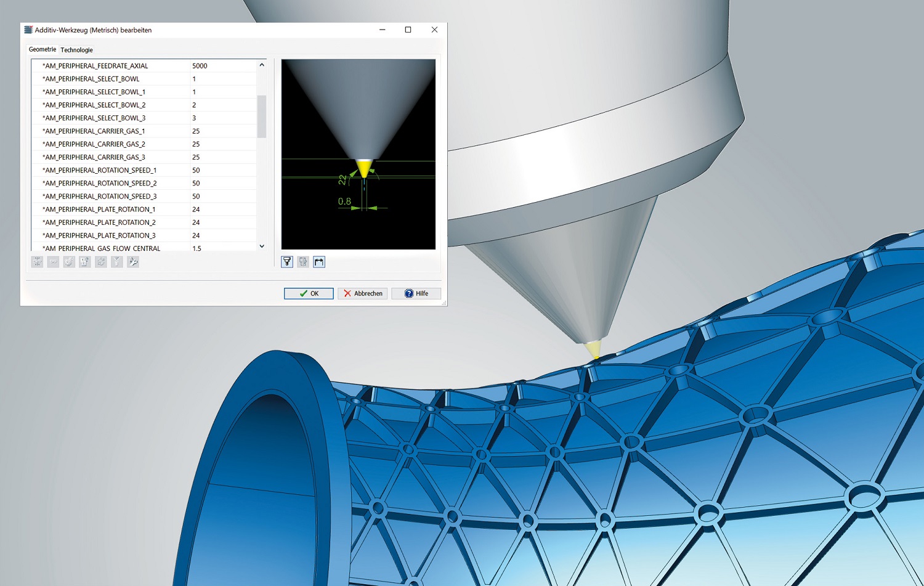Select the AM_PERIPHERAL_FEEDRATE_AXIAL value 5000
924x586 pixels.
tap(200, 65)
